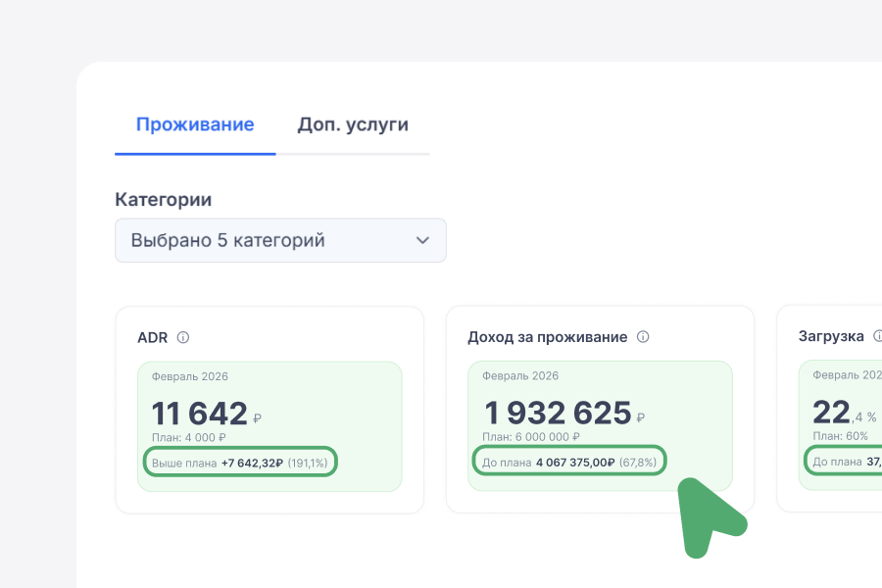Open the Выбрано 5 категорий dropdown
Screen dimensions: 882x588
tap(280, 240)
